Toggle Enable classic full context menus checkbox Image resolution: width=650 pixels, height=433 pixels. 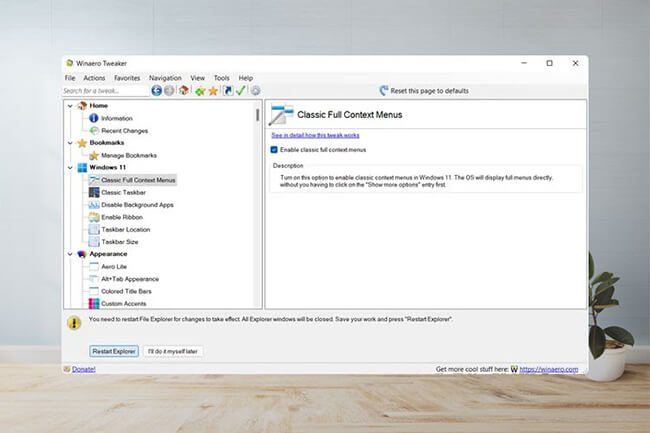274,150
